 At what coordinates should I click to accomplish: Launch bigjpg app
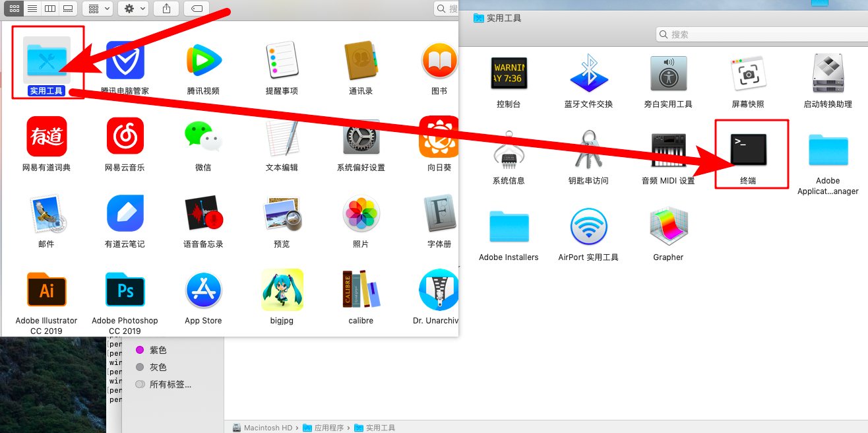(282, 290)
